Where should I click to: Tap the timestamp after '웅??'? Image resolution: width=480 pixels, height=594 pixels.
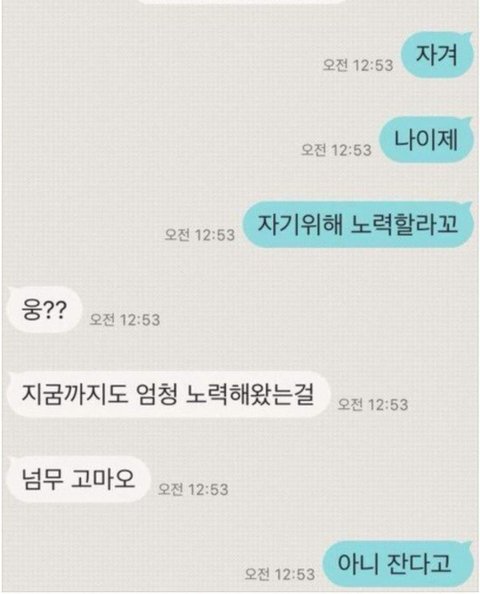tap(125, 320)
